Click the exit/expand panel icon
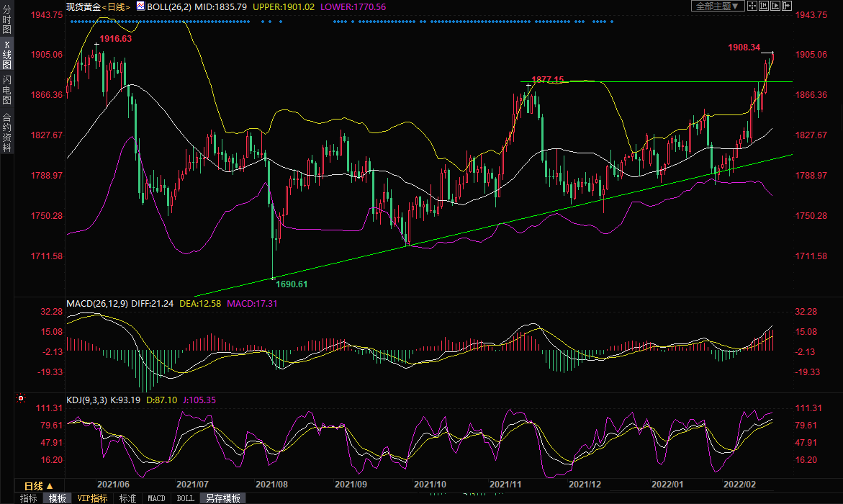 point(787,6)
